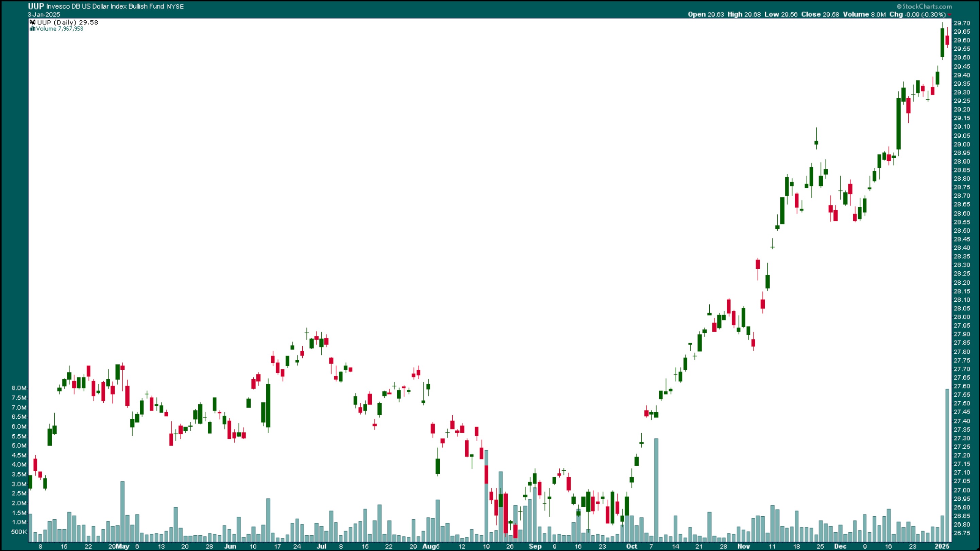Click the Nov label on the date axis

pyautogui.click(x=744, y=547)
